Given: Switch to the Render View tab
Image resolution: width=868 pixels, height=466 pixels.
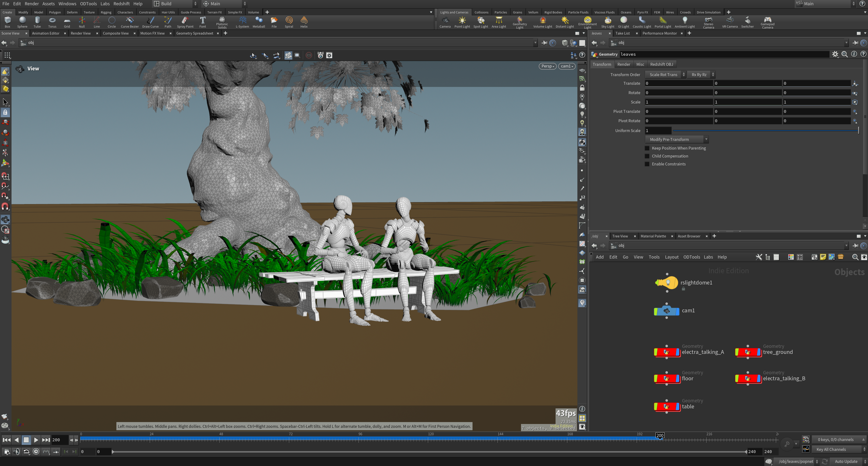Looking at the screenshot, I should [x=81, y=33].
